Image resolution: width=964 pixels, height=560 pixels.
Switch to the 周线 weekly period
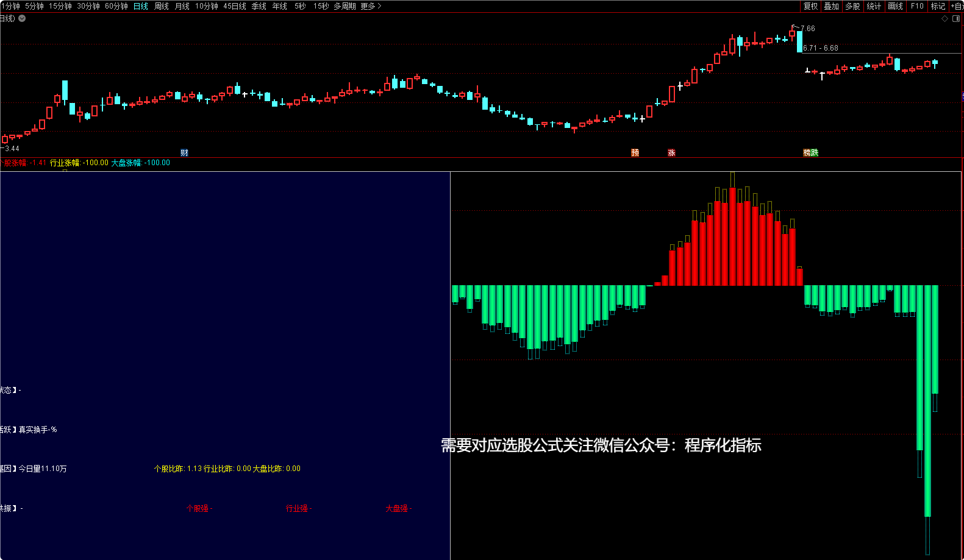click(162, 6)
